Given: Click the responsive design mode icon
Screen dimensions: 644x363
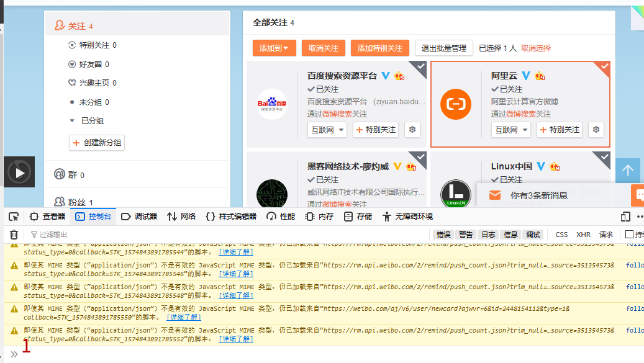Looking at the screenshot, I should tap(625, 217).
